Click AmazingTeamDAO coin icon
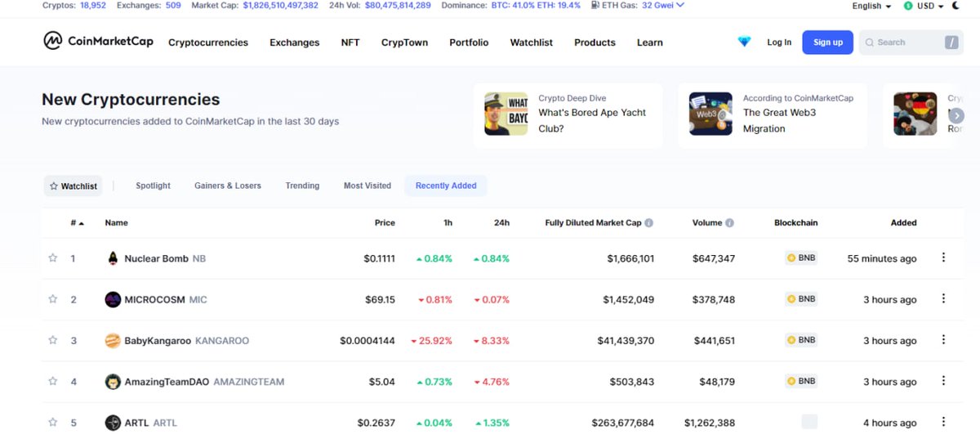 click(x=113, y=381)
